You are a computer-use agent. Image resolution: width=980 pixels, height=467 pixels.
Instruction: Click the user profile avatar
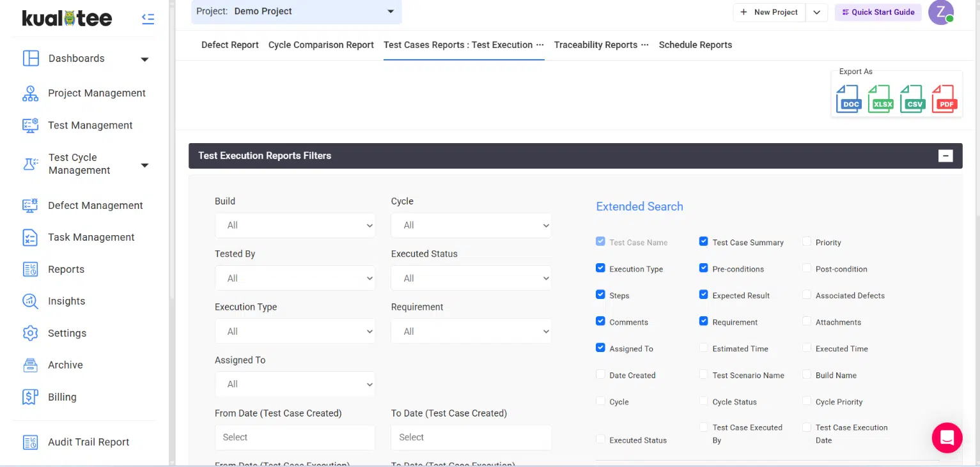940,12
